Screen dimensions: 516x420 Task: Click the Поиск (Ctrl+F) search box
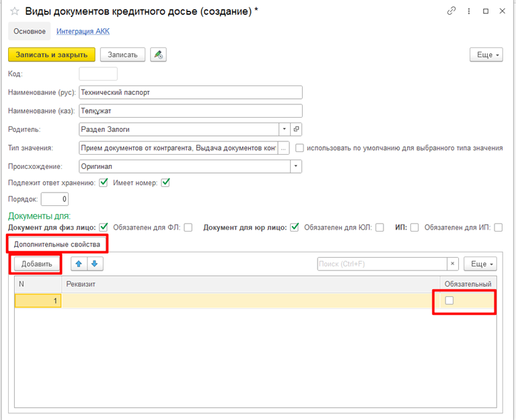pyautogui.click(x=382, y=264)
